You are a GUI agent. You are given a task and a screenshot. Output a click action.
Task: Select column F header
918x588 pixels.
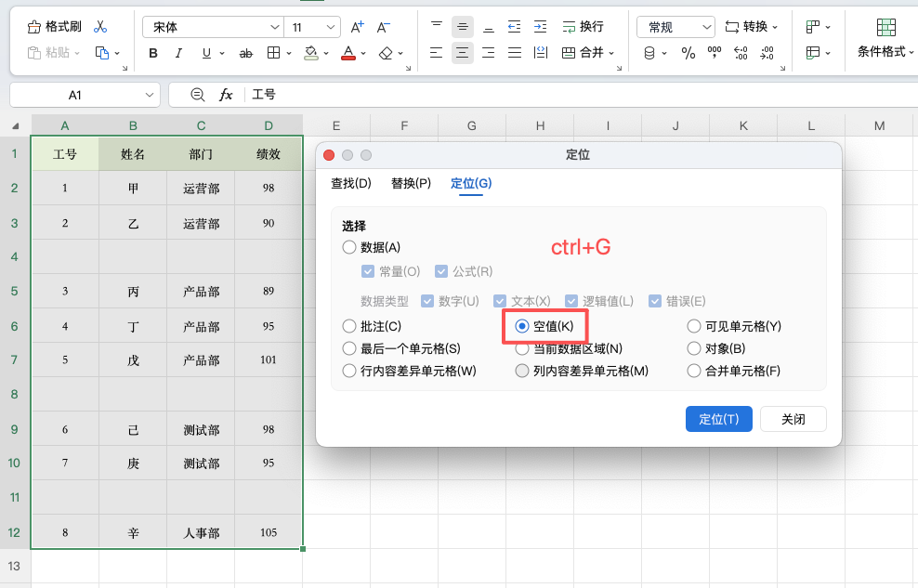pyautogui.click(x=404, y=125)
